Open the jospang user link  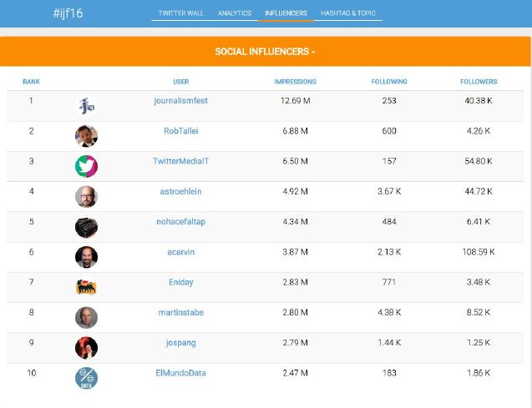tap(181, 343)
